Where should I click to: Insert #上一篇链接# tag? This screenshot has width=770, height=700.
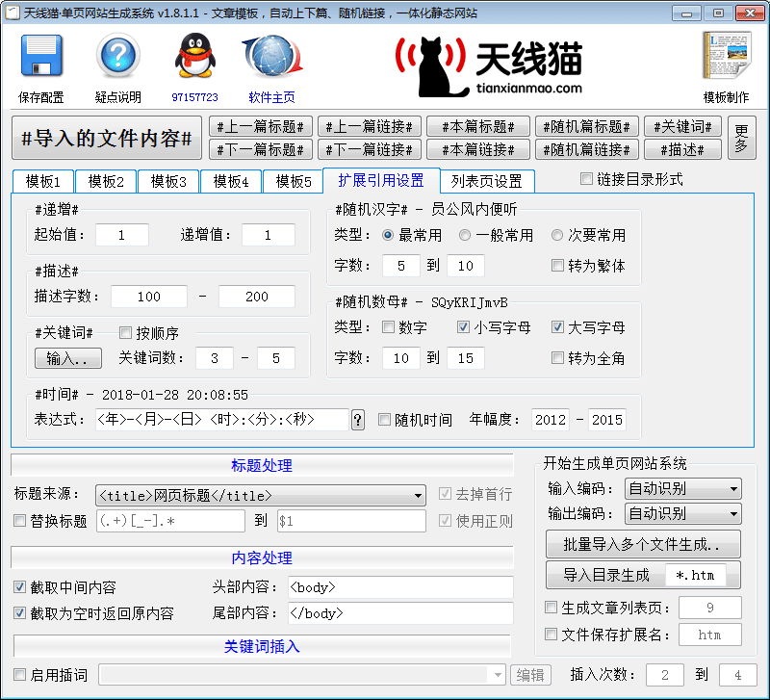(x=370, y=127)
